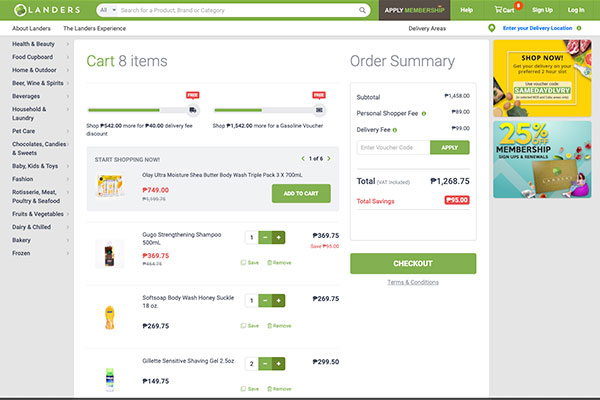The image size is (600, 400).
Task: Remove Softsoap Body Wash from cart
Action: [x=279, y=326]
